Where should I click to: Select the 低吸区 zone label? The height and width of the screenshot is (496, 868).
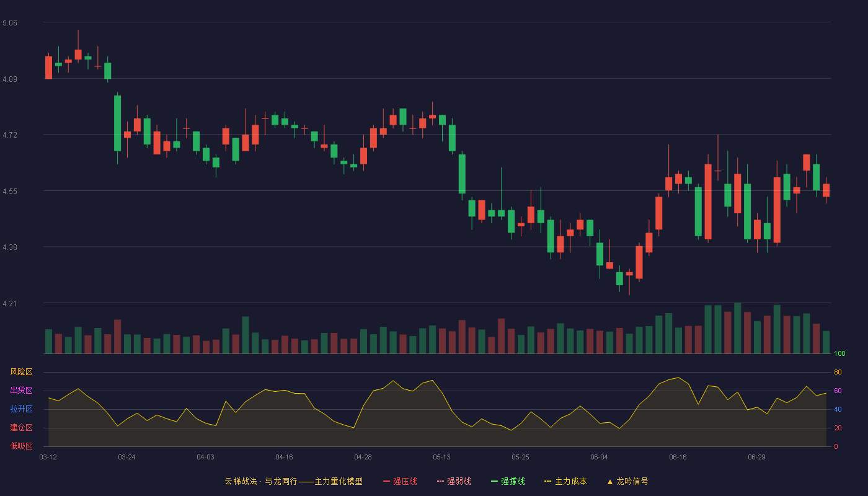click(x=21, y=446)
